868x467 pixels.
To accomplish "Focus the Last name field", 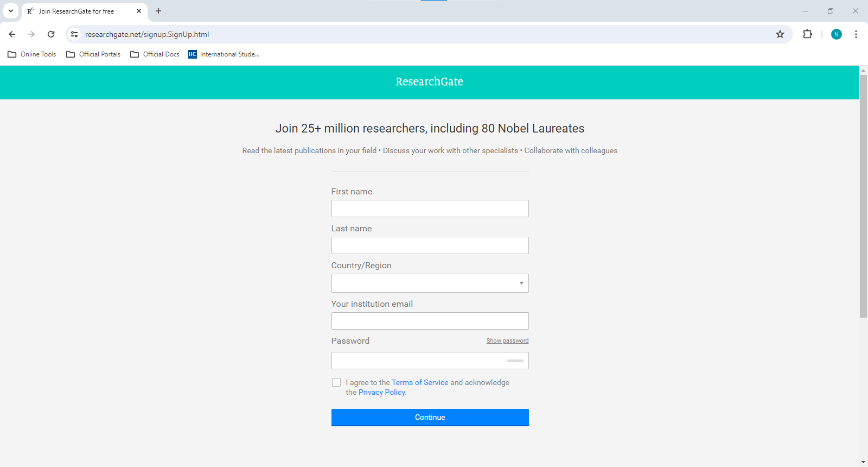I will [430, 245].
